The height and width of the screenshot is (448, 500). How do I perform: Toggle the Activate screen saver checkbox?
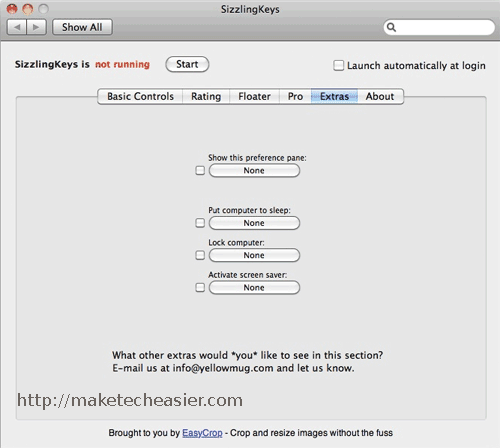200,287
